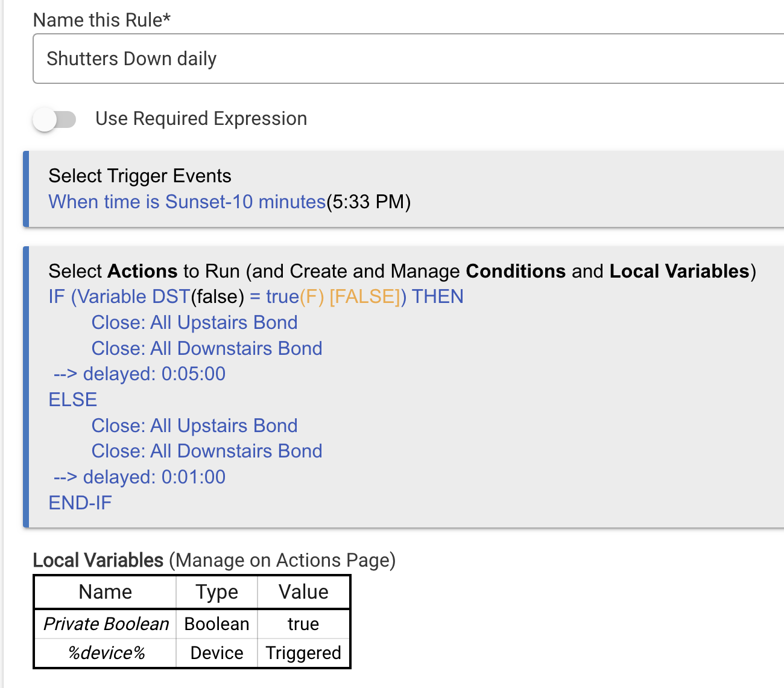Click the Value column header
The image size is (784, 688).
click(303, 592)
